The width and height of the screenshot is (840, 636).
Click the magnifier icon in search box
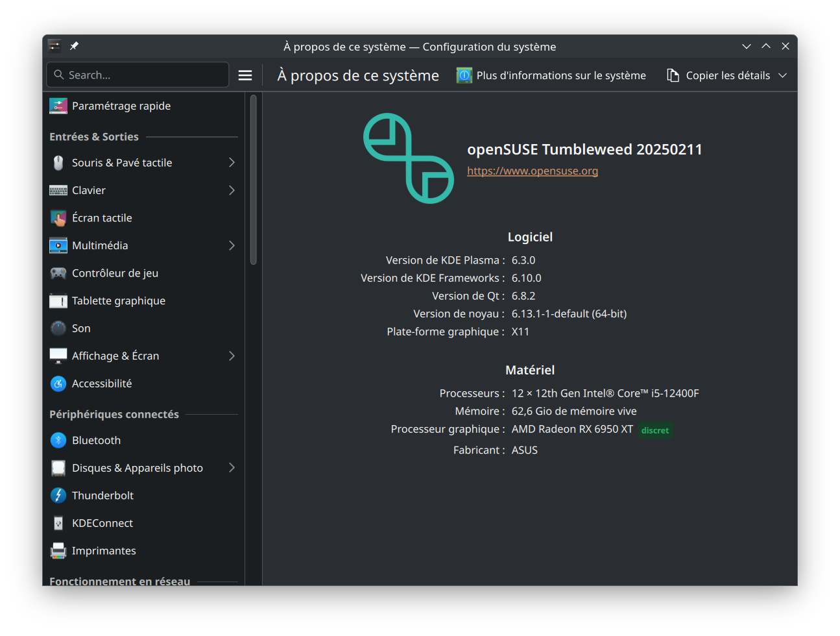coord(59,75)
